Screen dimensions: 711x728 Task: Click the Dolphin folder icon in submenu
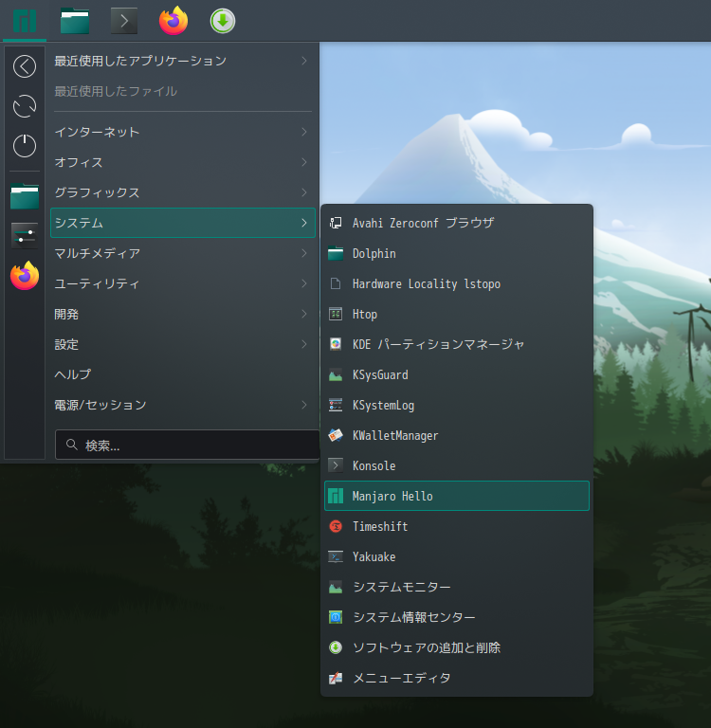pyautogui.click(x=336, y=254)
